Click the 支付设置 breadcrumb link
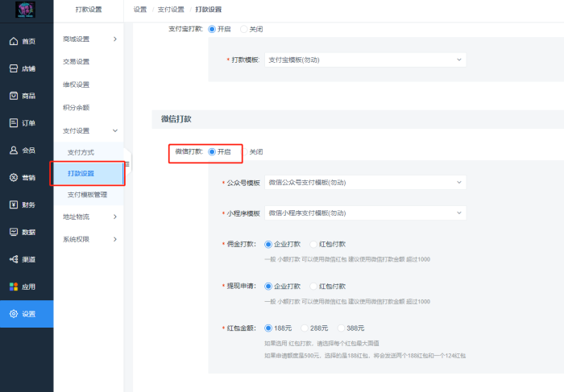The height and width of the screenshot is (392, 564). tap(171, 10)
